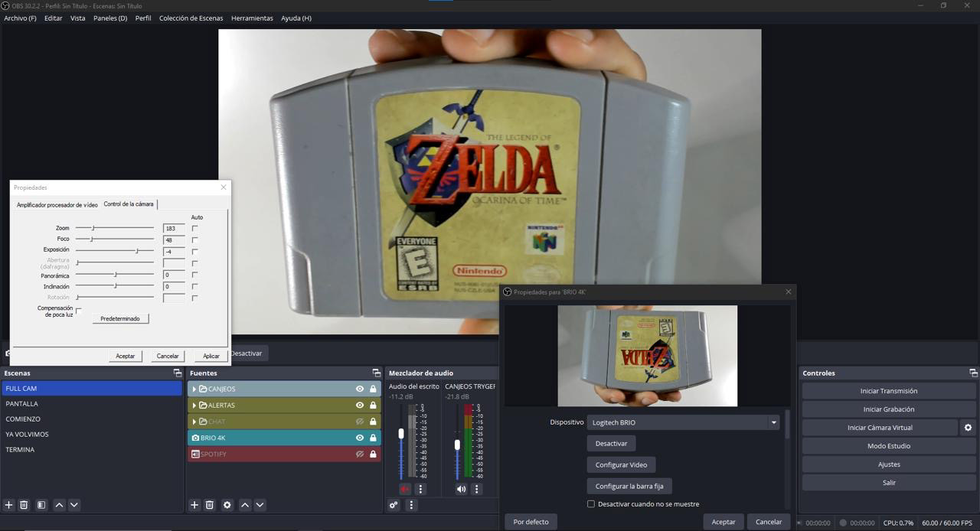The image size is (980, 531).
Task: Enable Auto checkbox for Exposición
Action: click(194, 251)
